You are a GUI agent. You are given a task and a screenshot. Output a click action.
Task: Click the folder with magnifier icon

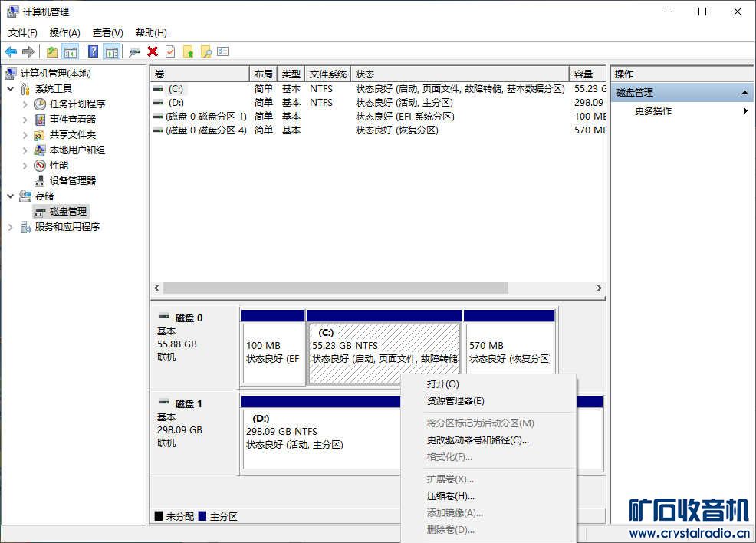[x=206, y=51]
